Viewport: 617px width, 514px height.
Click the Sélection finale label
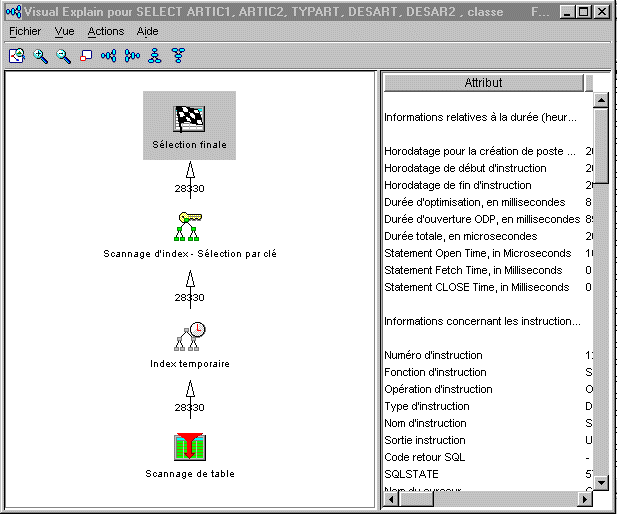pyautogui.click(x=189, y=145)
